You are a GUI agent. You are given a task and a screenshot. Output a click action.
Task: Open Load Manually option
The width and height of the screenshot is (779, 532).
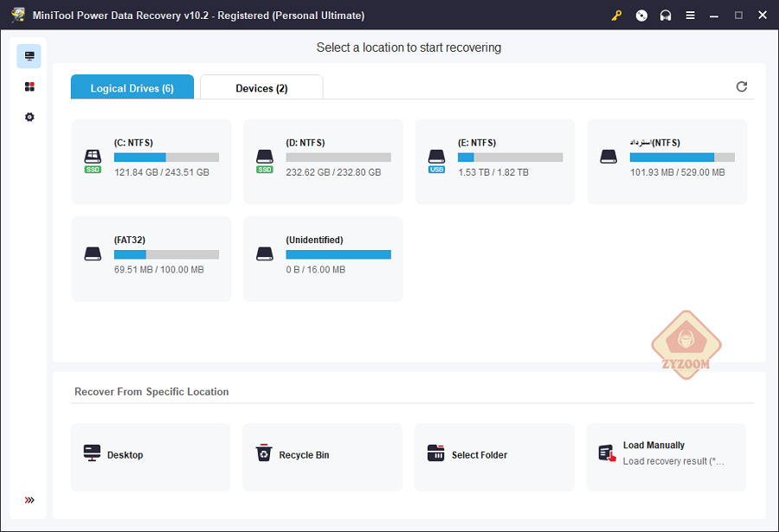(666, 458)
